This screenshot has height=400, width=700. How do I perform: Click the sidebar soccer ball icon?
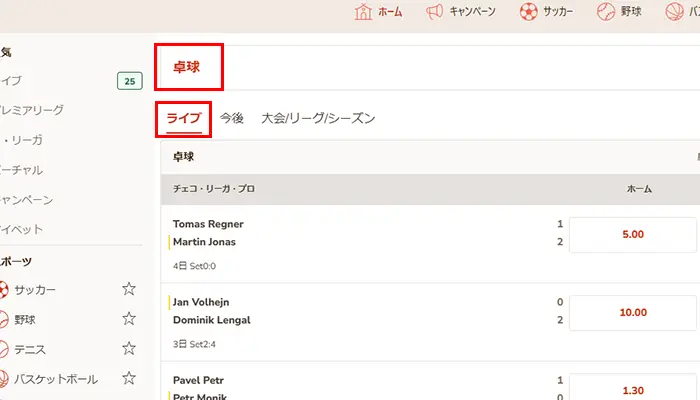click(x=4, y=290)
